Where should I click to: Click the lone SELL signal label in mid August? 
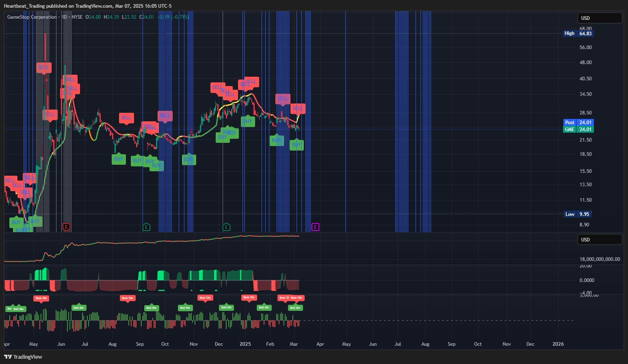[126, 118]
